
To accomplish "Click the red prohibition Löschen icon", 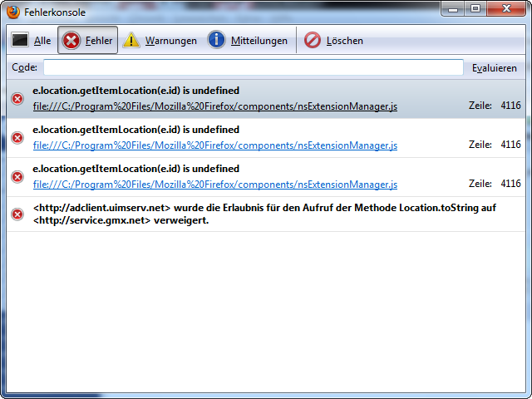I will 313,40.
